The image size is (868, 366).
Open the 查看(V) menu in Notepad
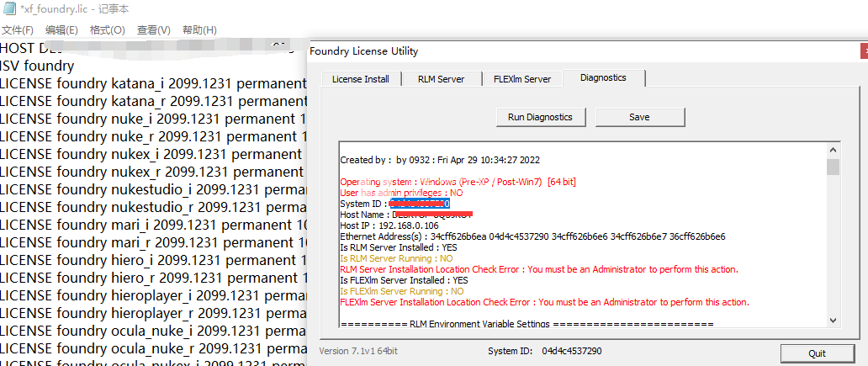click(x=153, y=30)
